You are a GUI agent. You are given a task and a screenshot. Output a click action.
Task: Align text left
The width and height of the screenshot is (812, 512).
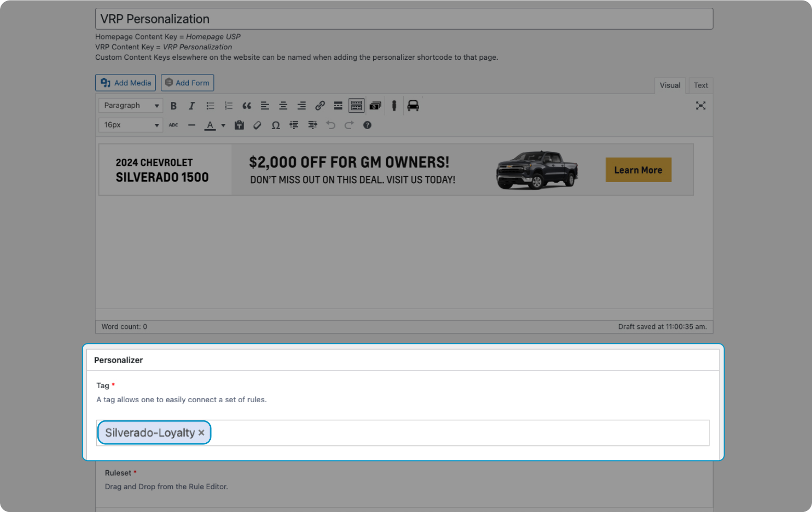pyautogui.click(x=265, y=106)
